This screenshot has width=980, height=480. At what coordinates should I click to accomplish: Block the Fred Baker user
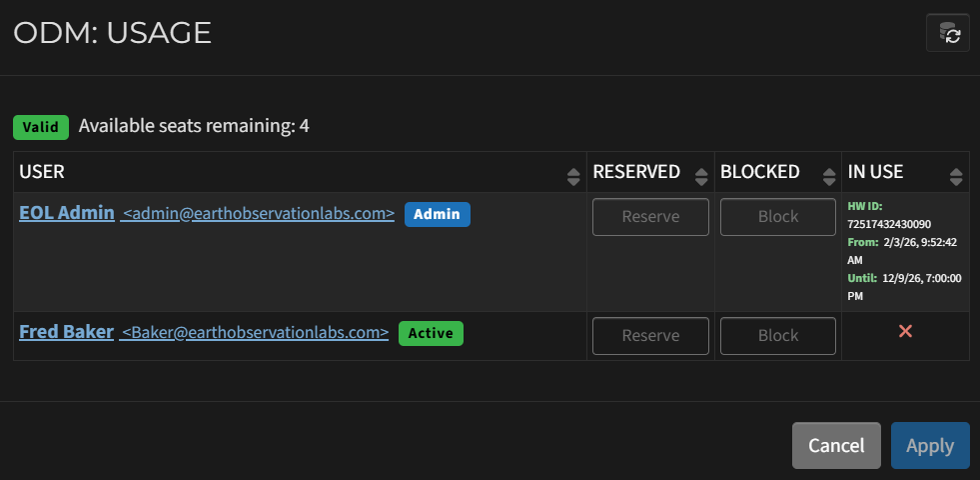click(778, 335)
